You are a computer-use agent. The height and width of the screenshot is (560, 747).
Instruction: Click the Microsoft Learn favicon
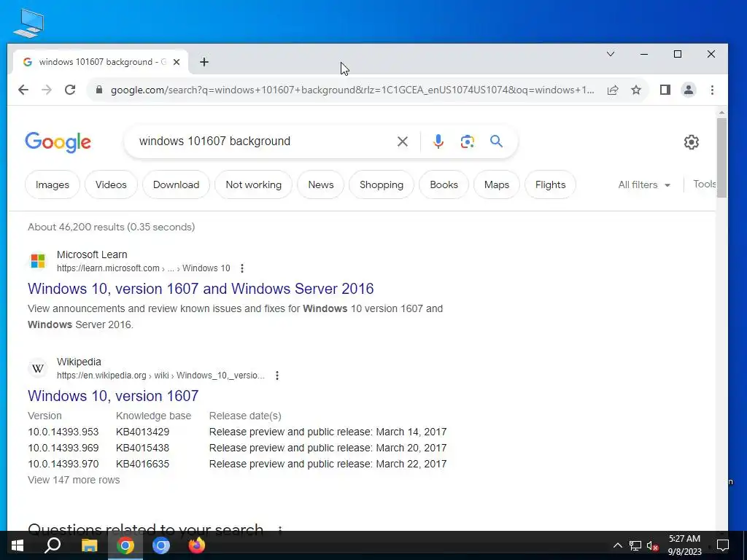pos(38,261)
